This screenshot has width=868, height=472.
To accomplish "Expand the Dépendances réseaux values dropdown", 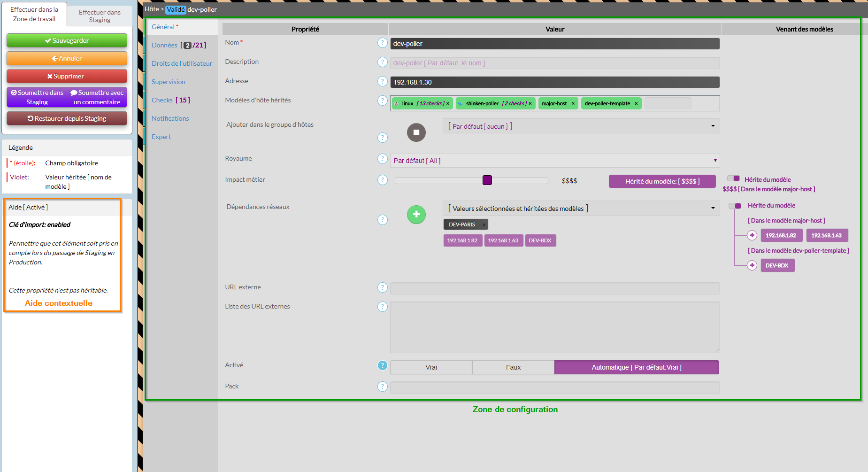I will coord(581,208).
